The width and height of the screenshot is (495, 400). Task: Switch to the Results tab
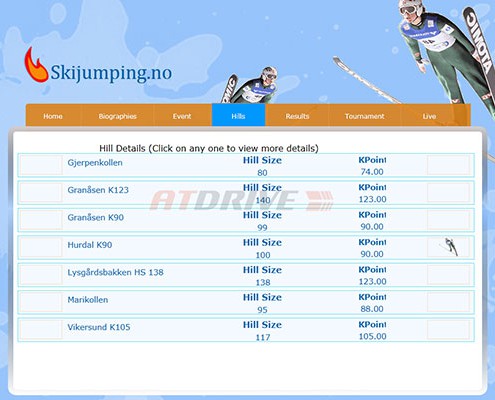(x=297, y=116)
